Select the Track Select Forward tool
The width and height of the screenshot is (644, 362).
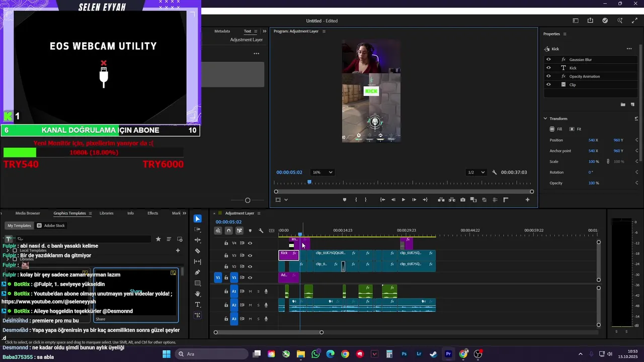(197, 229)
